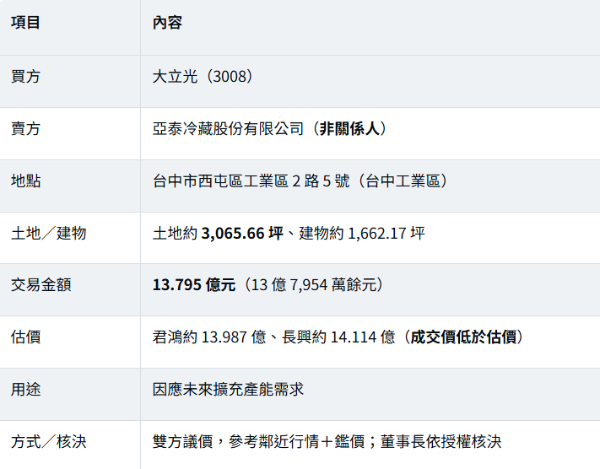The image size is (600, 469).
Task: Click the row label '估價'
Action: (25, 337)
